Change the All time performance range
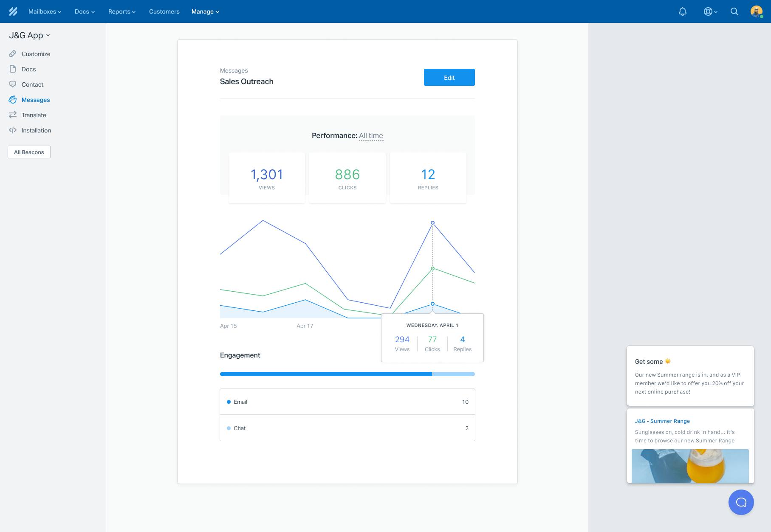Viewport: 771px width, 532px height. pyautogui.click(x=371, y=135)
